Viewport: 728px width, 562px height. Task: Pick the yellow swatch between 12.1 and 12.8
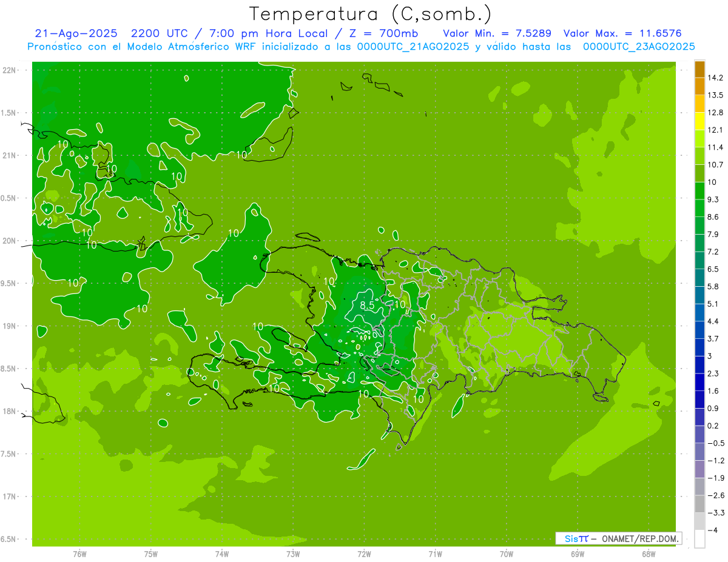coord(699,121)
